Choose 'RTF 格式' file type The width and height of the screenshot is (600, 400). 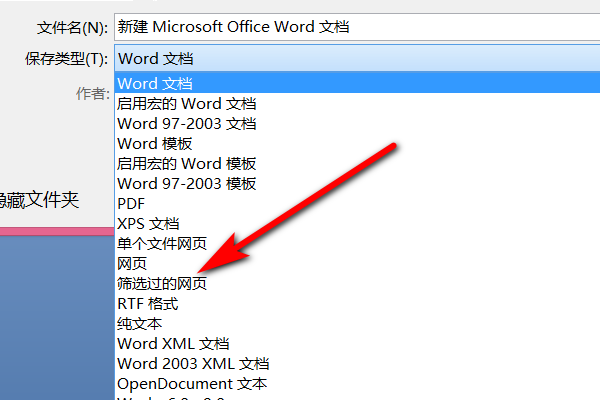click(x=357, y=304)
